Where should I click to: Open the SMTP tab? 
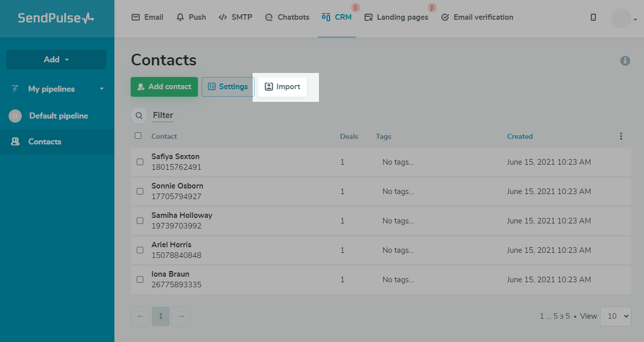[235, 17]
